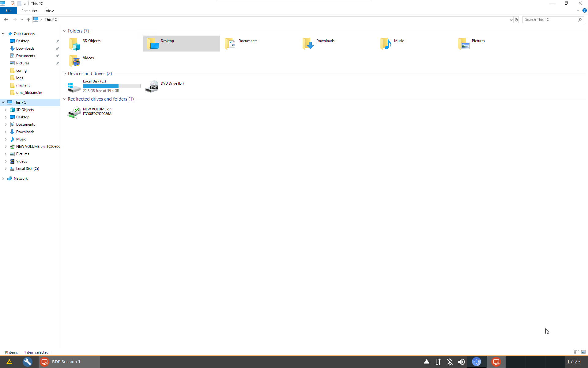The width and height of the screenshot is (588, 368).
Task: Click the refresh button in address bar
Action: (x=516, y=20)
